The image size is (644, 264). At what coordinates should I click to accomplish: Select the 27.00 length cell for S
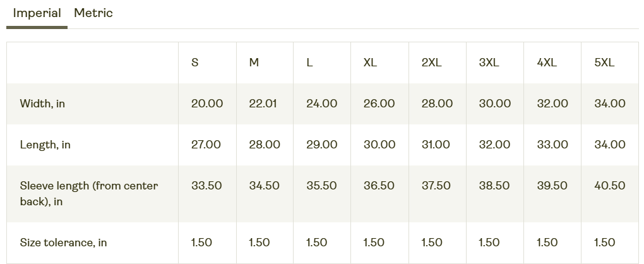click(206, 145)
